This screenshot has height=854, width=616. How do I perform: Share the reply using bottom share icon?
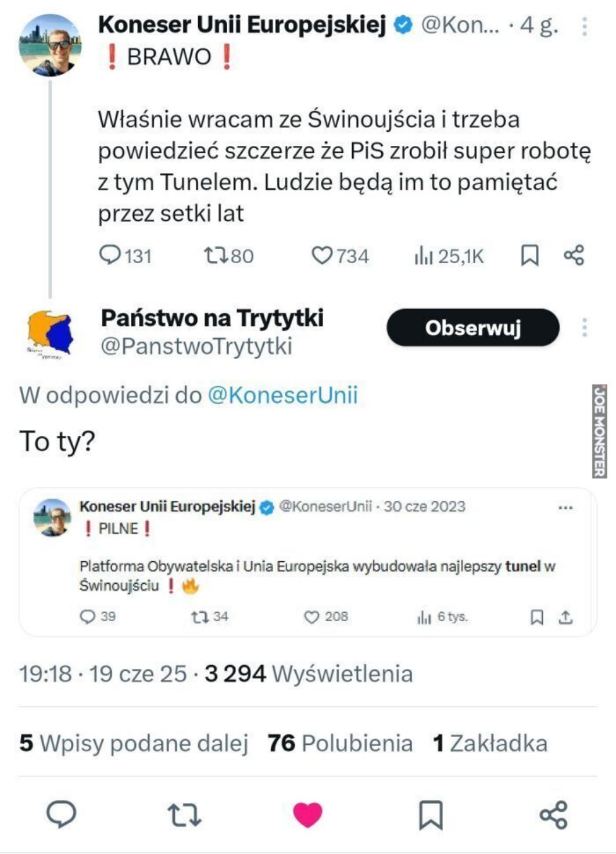(x=553, y=814)
